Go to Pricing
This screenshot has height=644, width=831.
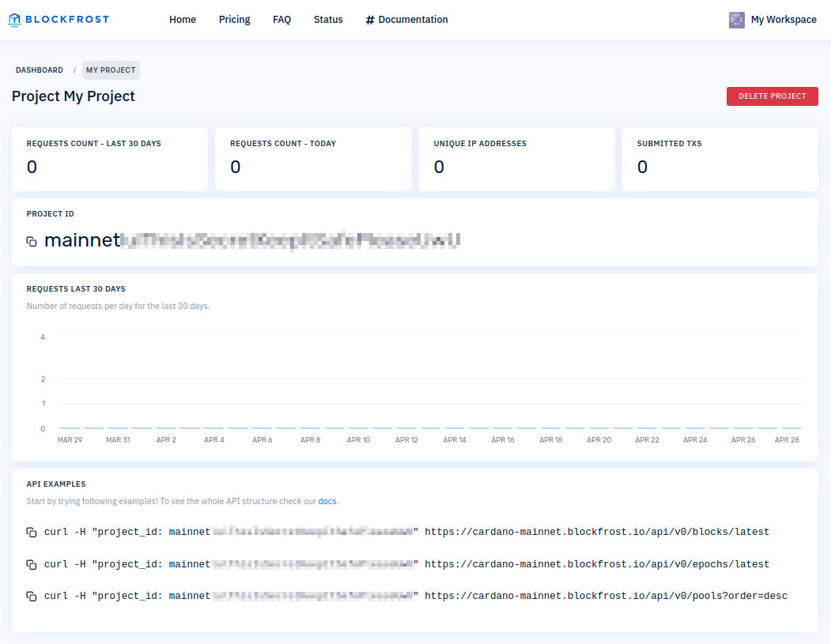[x=234, y=20]
